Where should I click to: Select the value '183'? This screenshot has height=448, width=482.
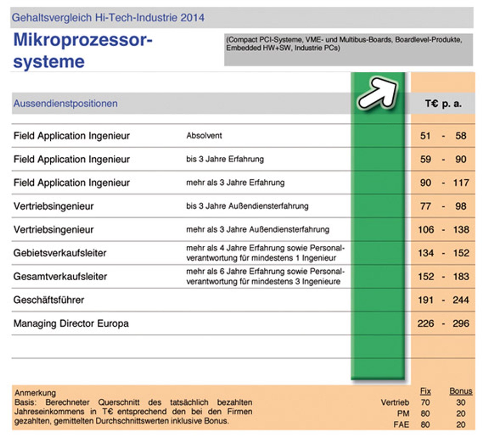461,277
